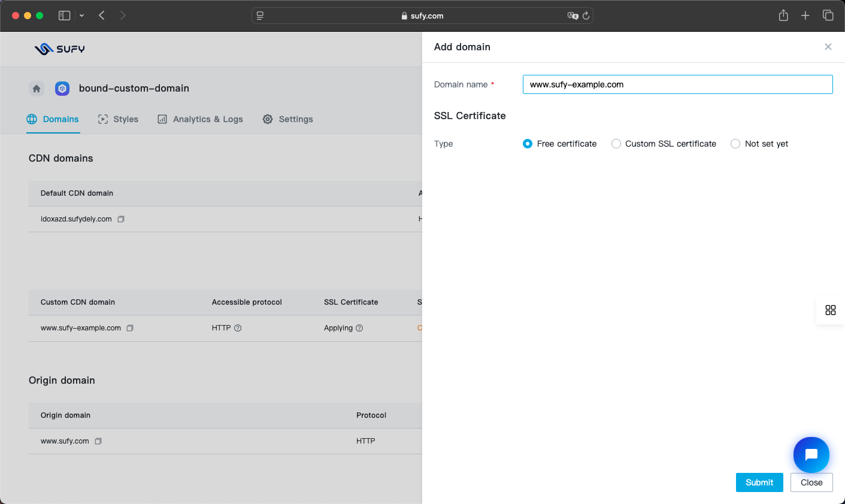
Task: Click HTTP in Origin domain Protocol column
Action: pyautogui.click(x=366, y=441)
